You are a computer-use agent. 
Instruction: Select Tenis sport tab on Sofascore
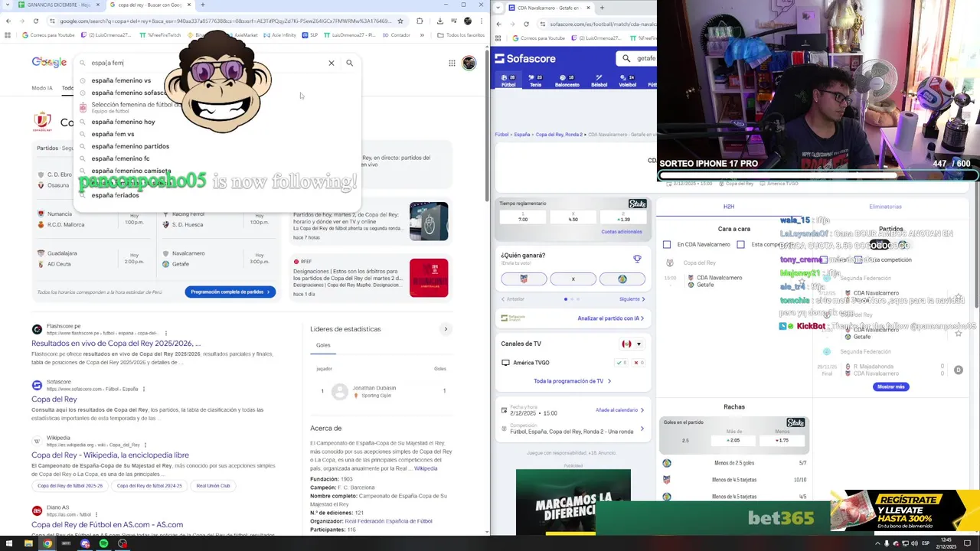click(535, 80)
